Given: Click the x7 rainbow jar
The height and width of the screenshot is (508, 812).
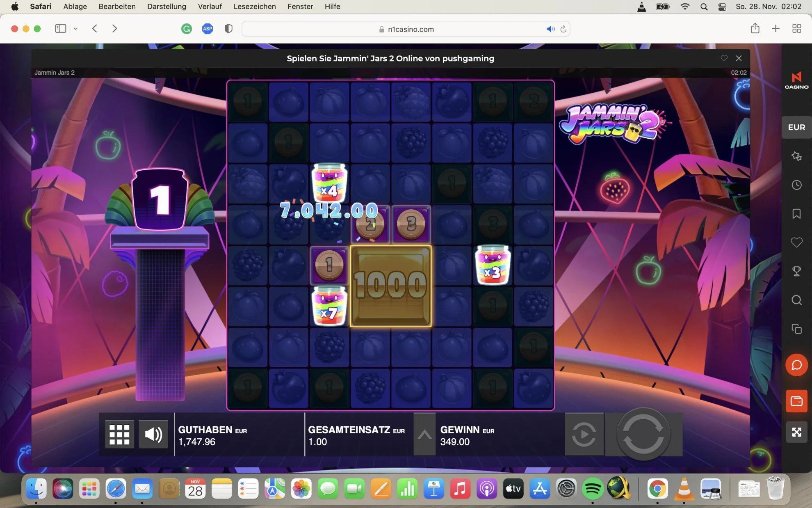Looking at the screenshot, I should click(329, 306).
